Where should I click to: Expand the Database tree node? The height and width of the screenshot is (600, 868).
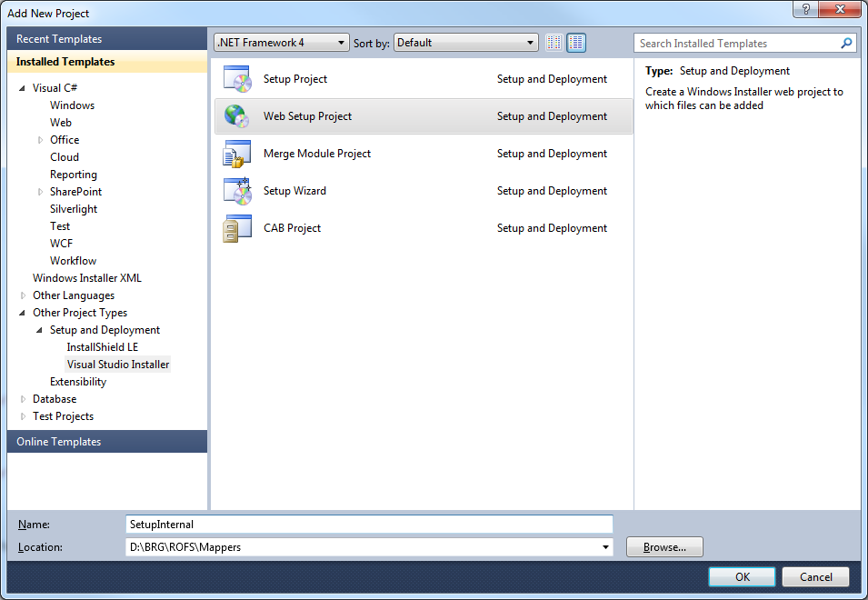pyautogui.click(x=23, y=399)
